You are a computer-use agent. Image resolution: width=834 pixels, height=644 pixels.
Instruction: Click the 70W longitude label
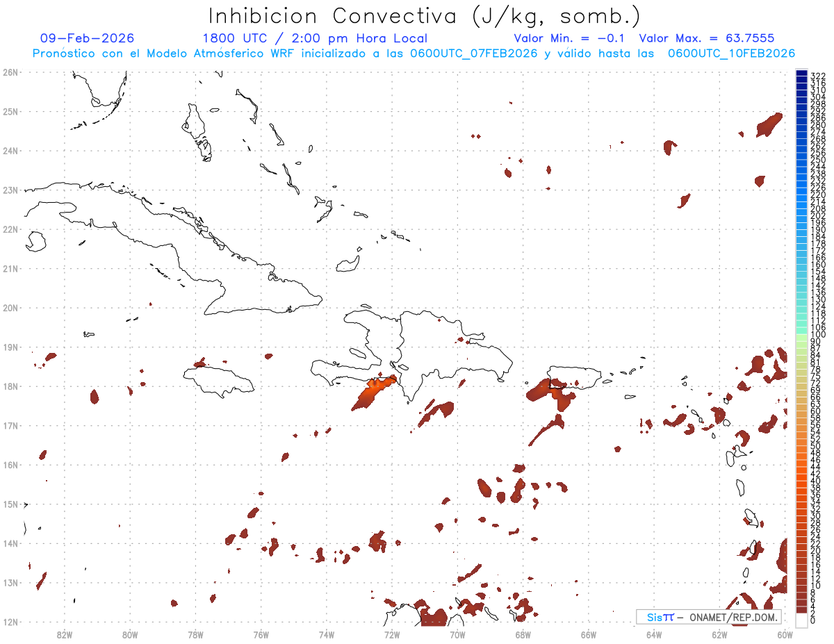pos(457,634)
